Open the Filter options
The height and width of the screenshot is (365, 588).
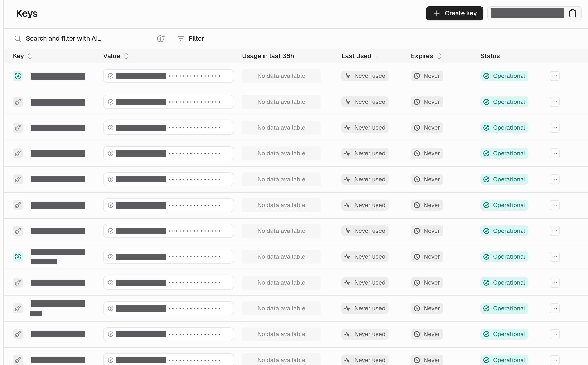pyautogui.click(x=191, y=38)
